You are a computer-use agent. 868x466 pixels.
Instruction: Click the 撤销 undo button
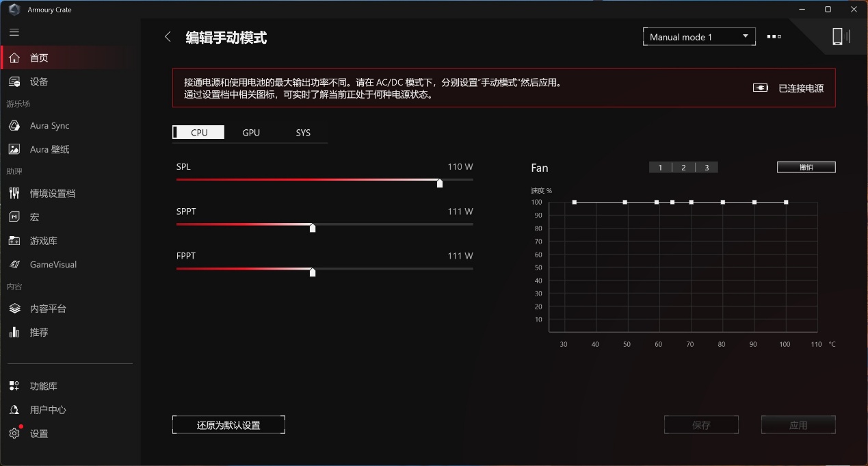[806, 167]
